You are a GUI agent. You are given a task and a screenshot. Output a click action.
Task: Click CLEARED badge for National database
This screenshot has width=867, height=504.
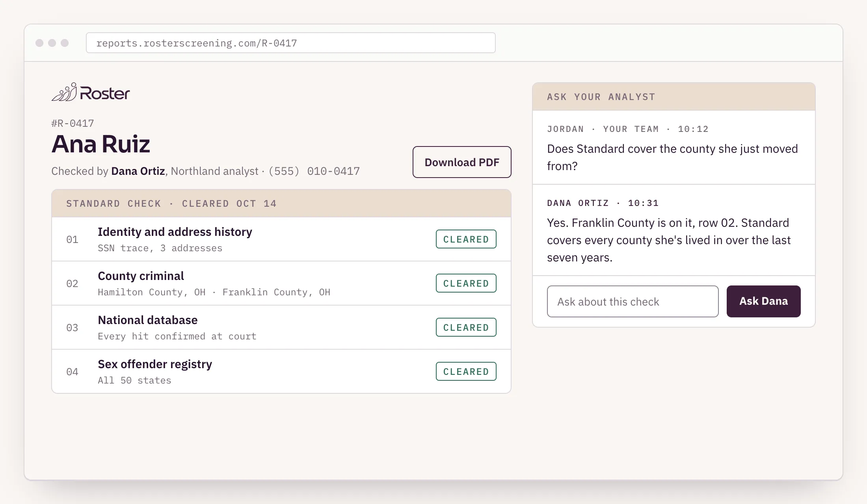coord(466,327)
